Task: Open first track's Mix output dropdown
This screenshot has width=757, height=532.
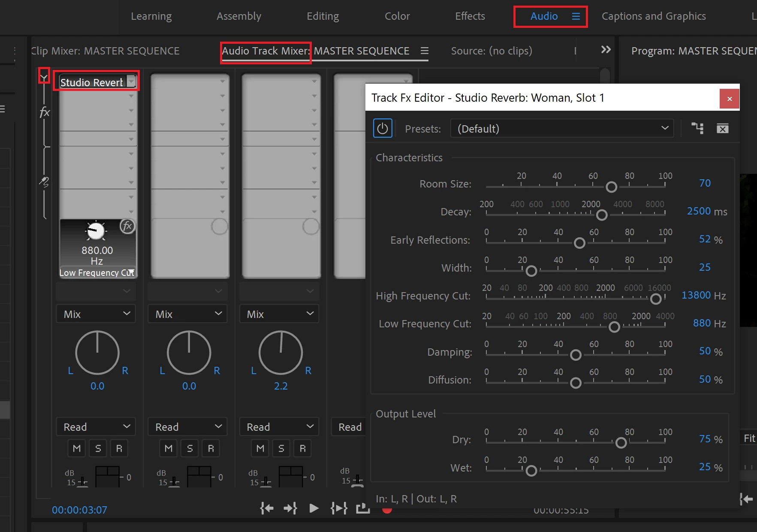Action: click(x=96, y=314)
